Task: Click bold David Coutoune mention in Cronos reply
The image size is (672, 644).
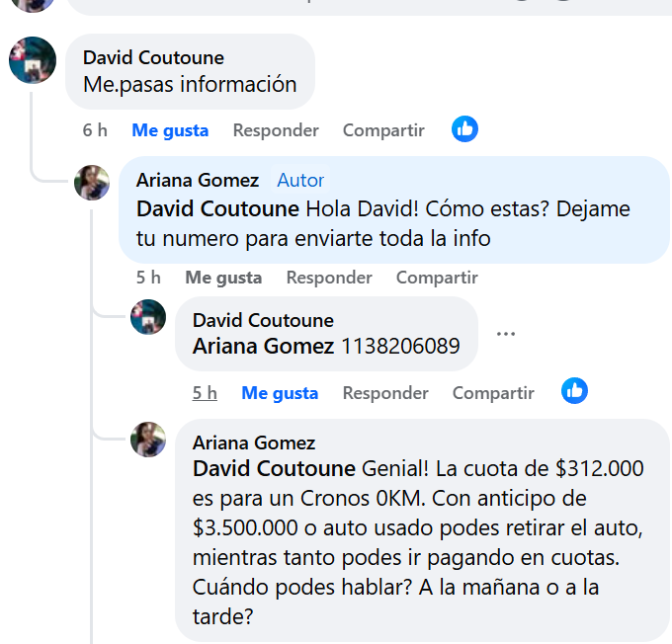Action: (274, 468)
